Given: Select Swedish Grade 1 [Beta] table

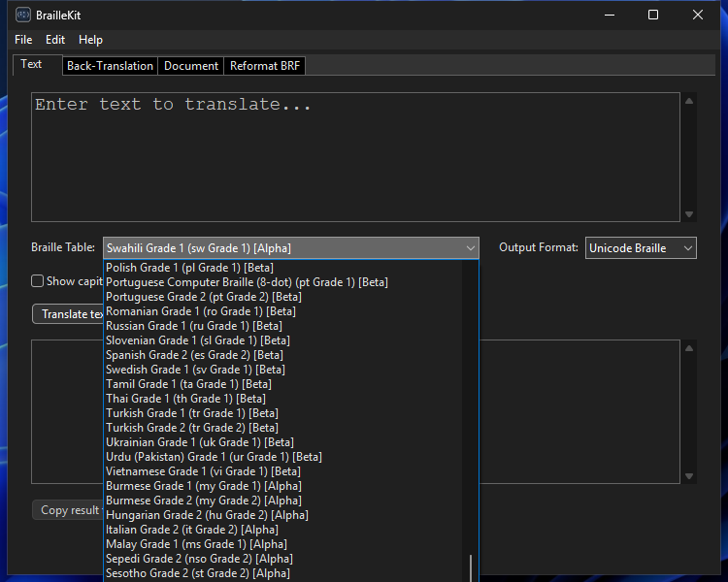Looking at the screenshot, I should click(x=282, y=370).
